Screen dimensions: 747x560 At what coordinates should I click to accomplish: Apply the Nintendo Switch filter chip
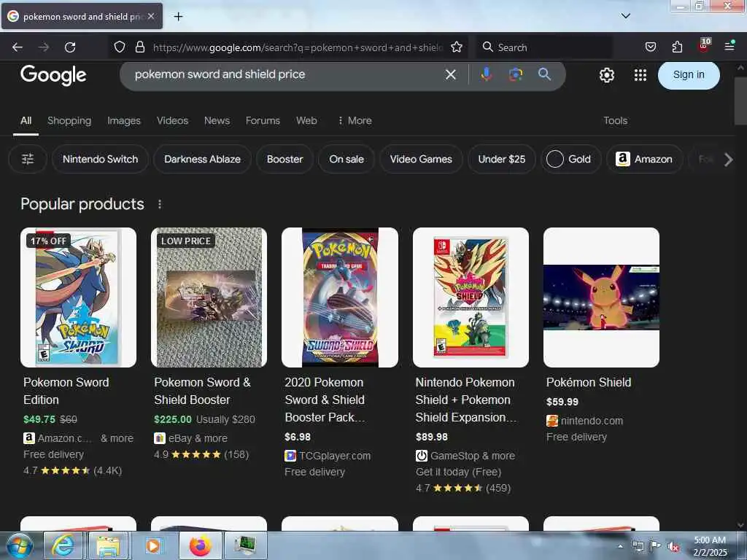point(100,159)
